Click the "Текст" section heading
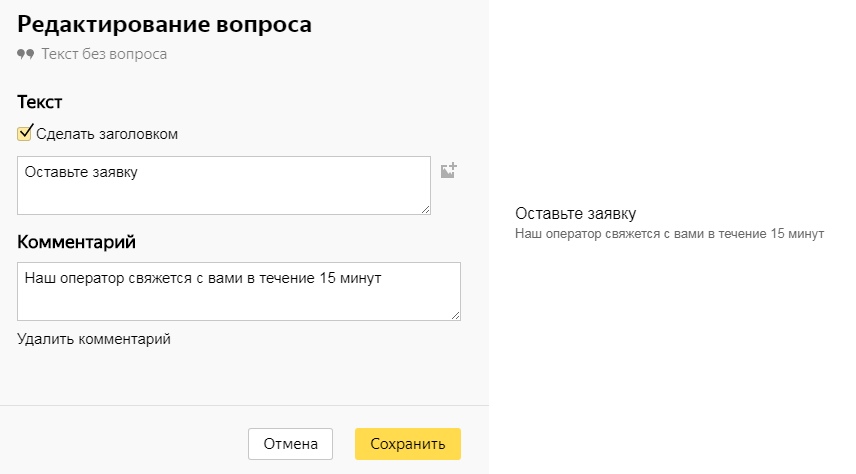Viewport: 856px width, 474px height. click(x=40, y=102)
